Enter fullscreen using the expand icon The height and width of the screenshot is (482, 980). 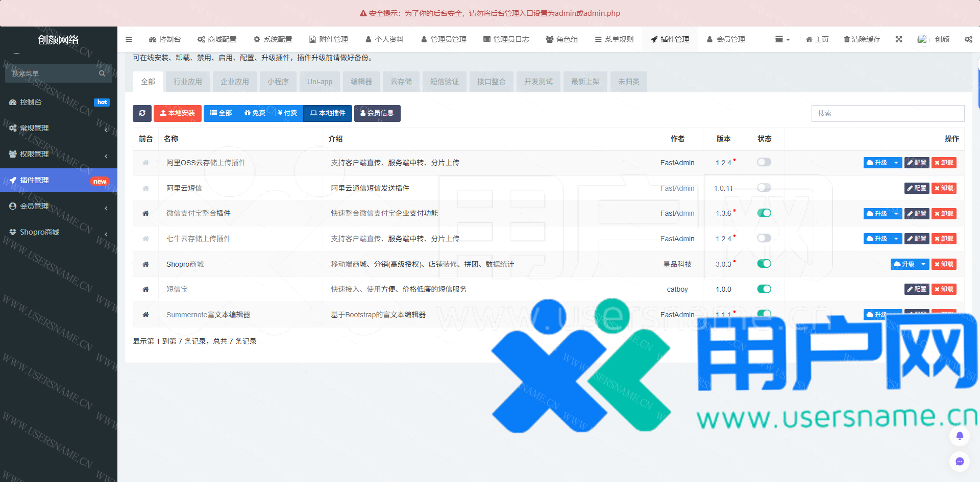899,39
